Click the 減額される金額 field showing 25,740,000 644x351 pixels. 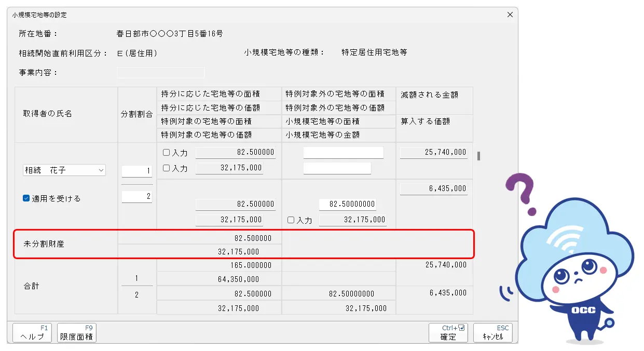434,153
